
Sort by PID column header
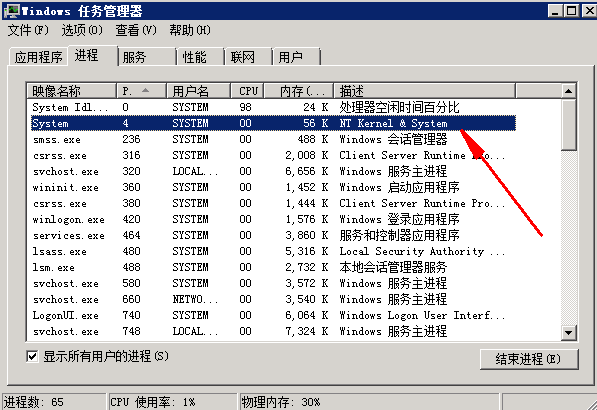pos(141,91)
